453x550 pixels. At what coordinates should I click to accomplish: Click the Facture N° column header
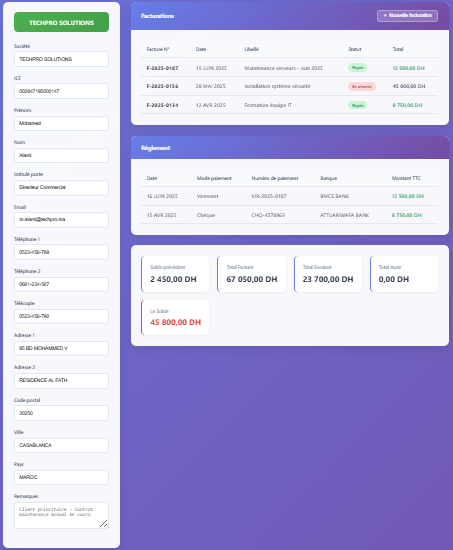[158, 49]
